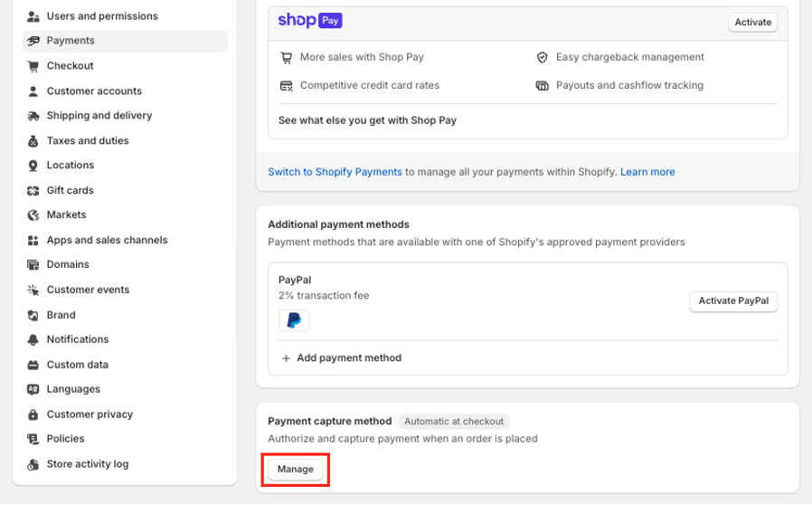Click the Automatic at checkout badge
This screenshot has height=505, width=812.
[x=454, y=422]
